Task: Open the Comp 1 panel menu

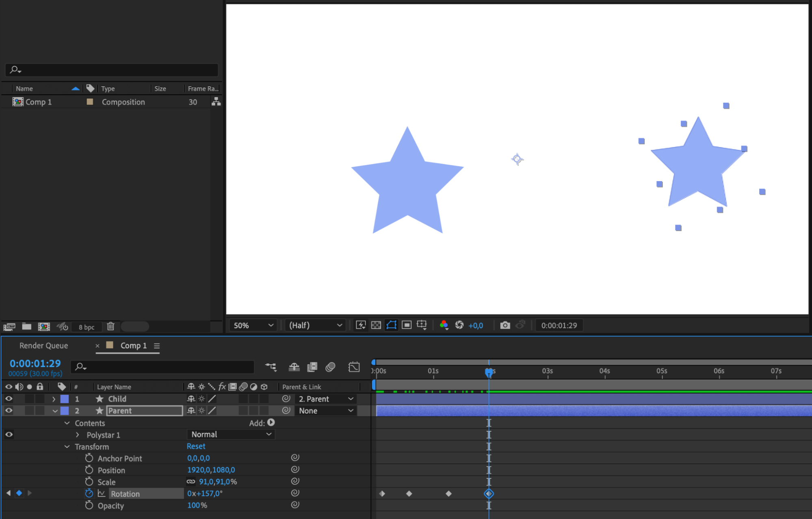Action: pos(157,346)
